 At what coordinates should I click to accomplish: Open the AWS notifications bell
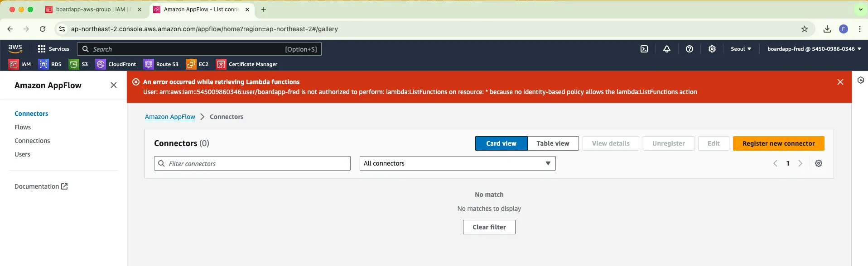click(667, 49)
